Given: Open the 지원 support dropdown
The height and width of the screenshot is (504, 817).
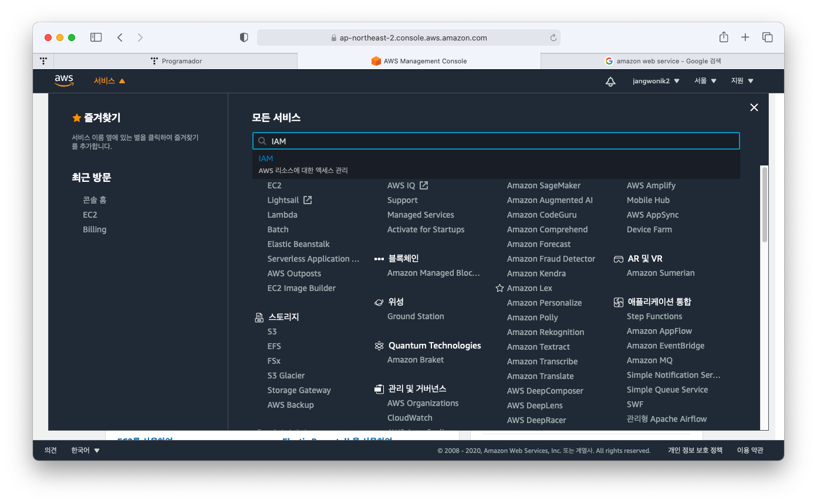Looking at the screenshot, I should click(742, 81).
